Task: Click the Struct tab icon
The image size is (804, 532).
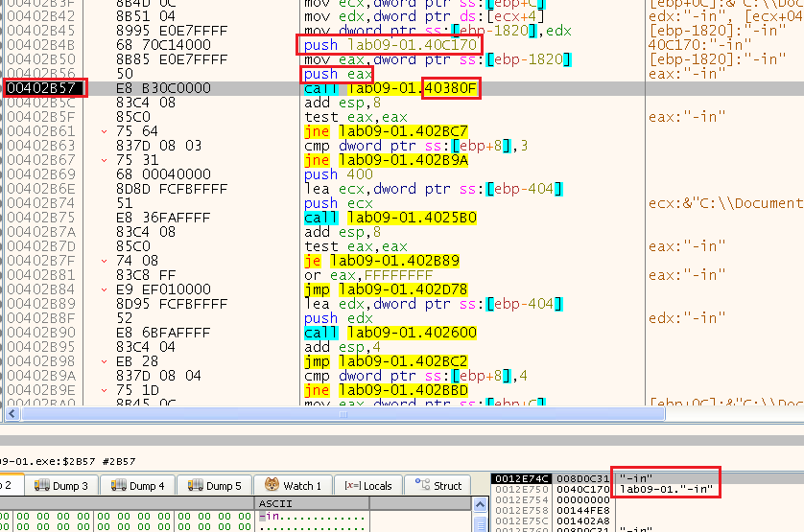Action: pyautogui.click(x=421, y=485)
